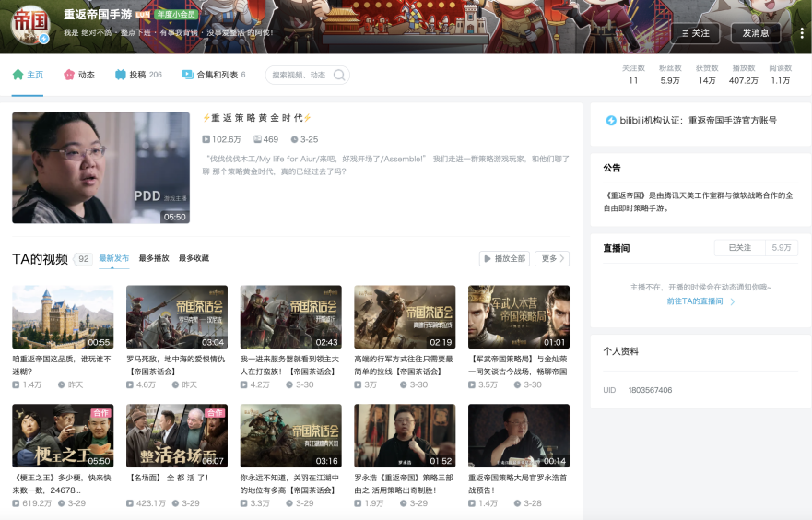Open title 重返帝国策略大局官罗永浩首战预告
The height and width of the screenshot is (520, 812).
coord(518,484)
